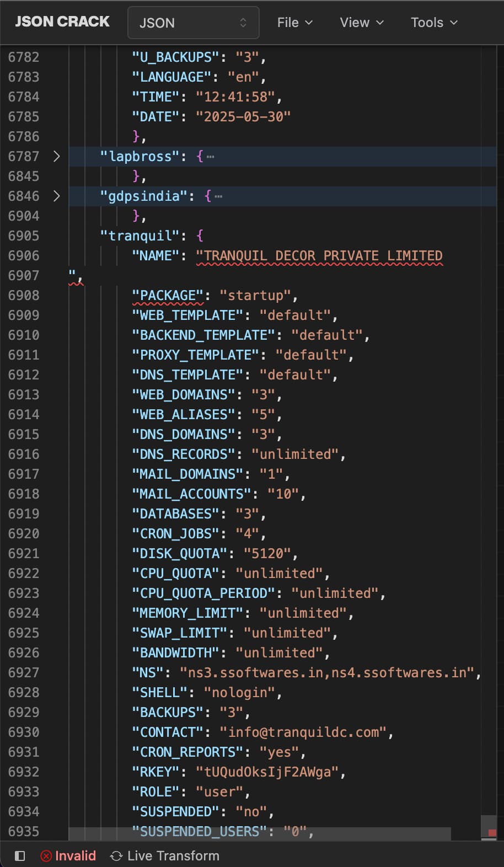Click the "ROLE" key
This screenshot has width=504, height=867.
click(156, 791)
